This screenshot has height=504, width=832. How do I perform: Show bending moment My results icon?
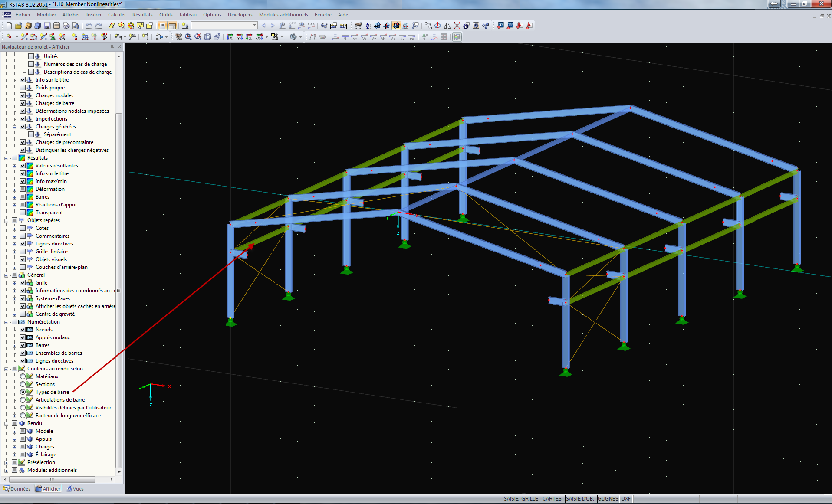point(383,37)
